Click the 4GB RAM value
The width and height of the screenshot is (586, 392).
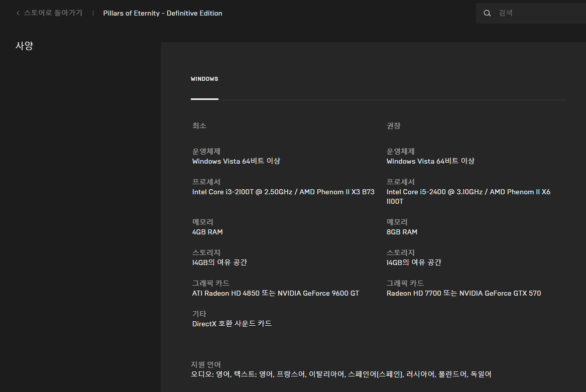coord(207,232)
